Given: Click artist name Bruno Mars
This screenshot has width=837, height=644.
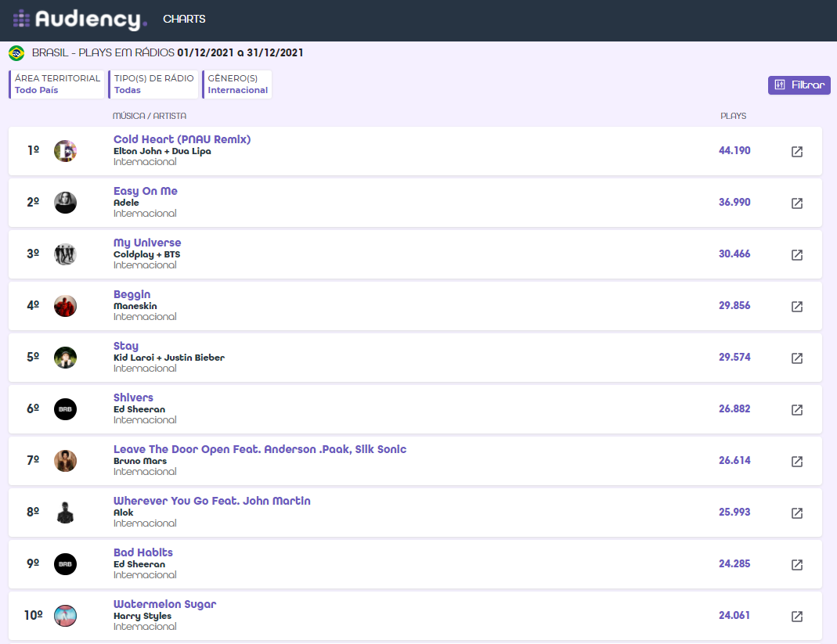Looking at the screenshot, I should (140, 461).
